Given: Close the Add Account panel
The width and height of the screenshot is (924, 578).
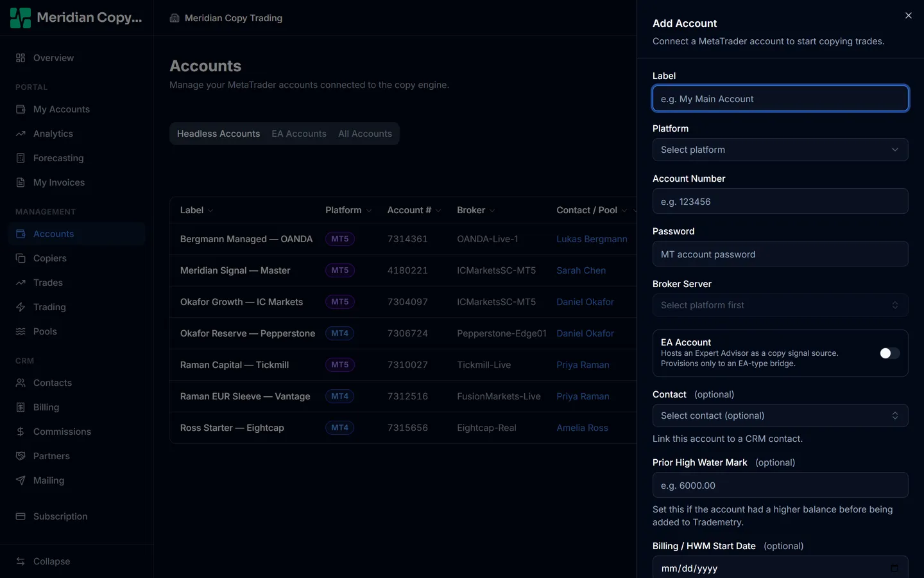Looking at the screenshot, I should tap(908, 15).
